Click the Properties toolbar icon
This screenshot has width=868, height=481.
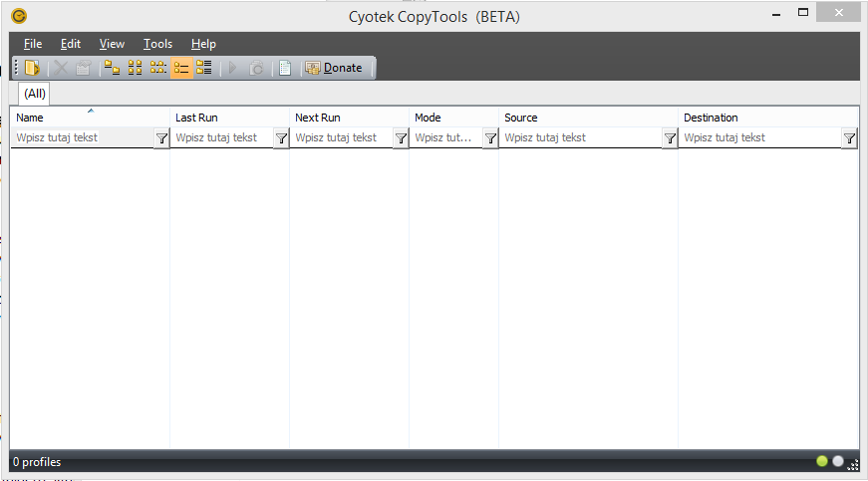[84, 68]
